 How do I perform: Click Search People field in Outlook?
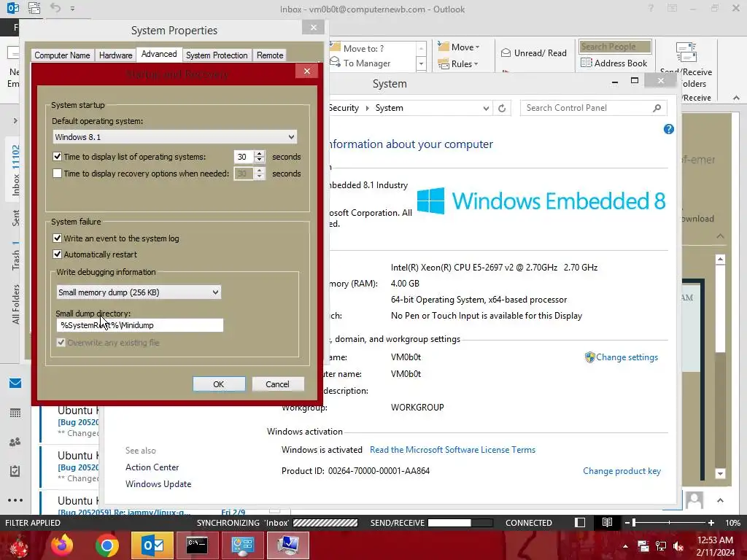click(614, 47)
